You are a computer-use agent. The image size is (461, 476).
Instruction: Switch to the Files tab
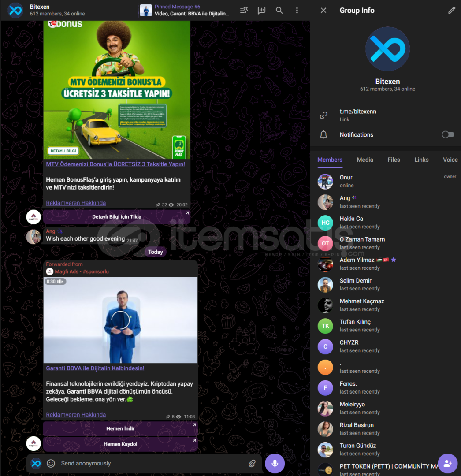[x=394, y=160]
